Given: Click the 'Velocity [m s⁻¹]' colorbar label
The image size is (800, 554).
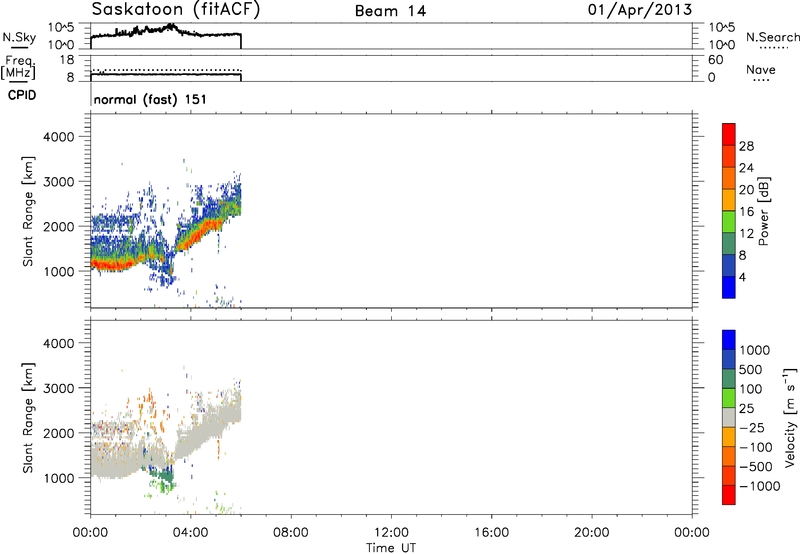Looking at the screenshot, I should click(790, 417).
